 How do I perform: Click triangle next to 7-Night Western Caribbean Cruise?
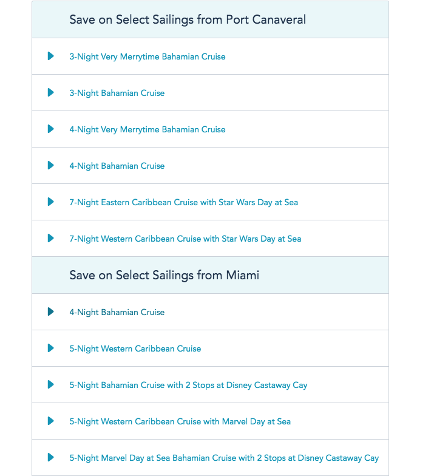tap(51, 239)
